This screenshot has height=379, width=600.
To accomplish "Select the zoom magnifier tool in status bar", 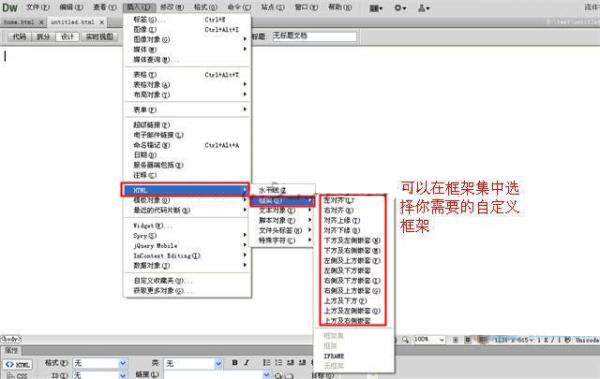I will pos(405,340).
